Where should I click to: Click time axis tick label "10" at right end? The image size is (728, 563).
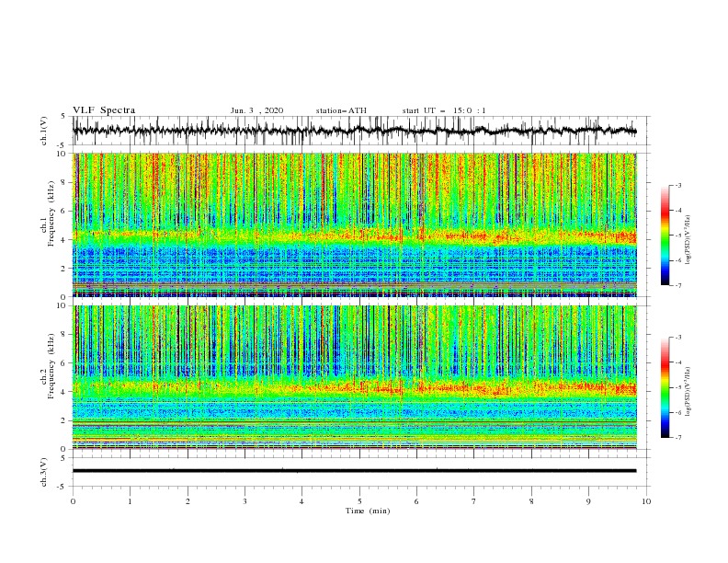[646, 501]
